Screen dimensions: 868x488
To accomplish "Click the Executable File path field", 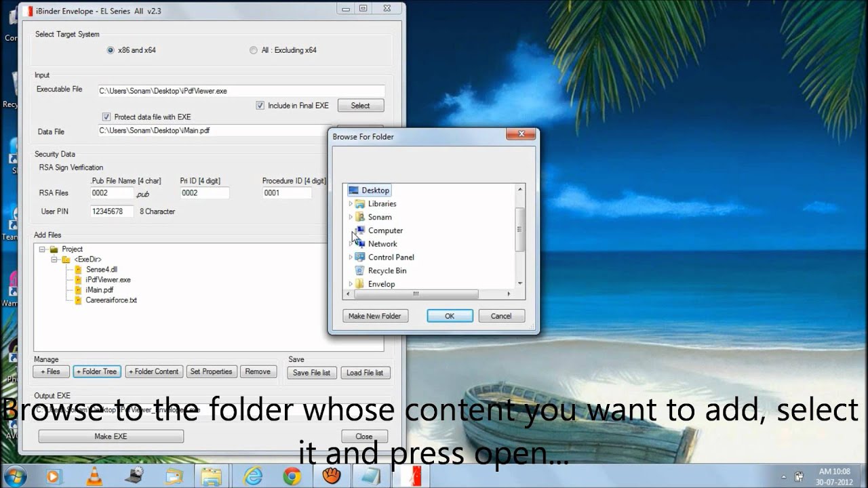I will coord(241,91).
